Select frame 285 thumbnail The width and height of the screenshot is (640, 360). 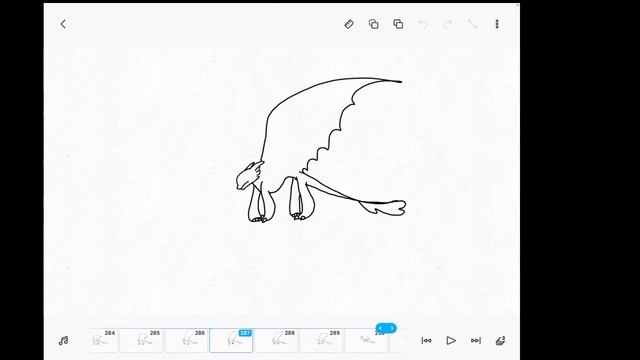click(141, 340)
